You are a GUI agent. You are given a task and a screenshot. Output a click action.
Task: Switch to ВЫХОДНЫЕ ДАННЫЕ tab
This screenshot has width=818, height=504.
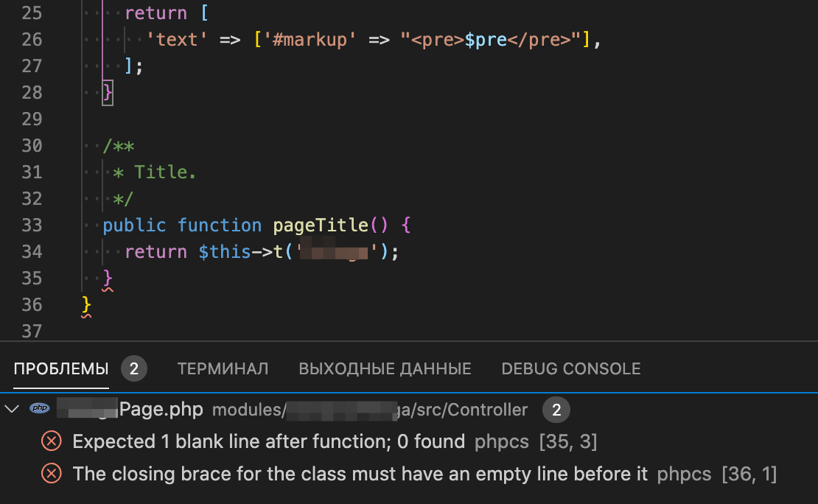[x=385, y=369]
